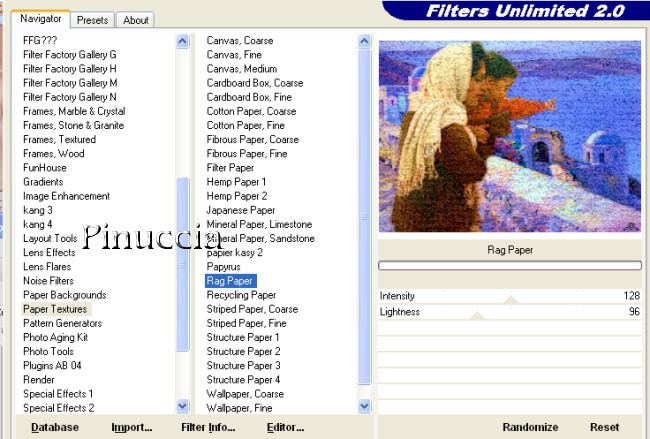Select Photo Aging Kit category
Image resolution: width=650 pixels, height=439 pixels.
coord(56,337)
